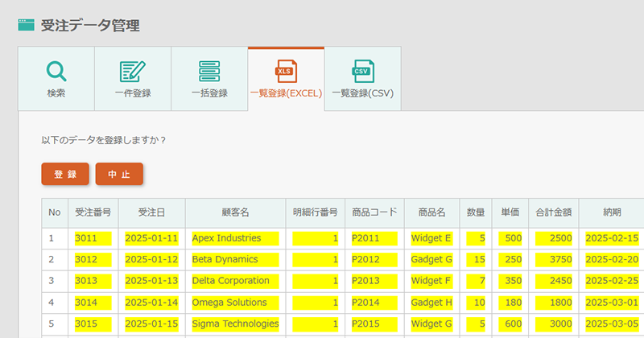Click product name Widget G
The image size is (644, 338).
[431, 324]
